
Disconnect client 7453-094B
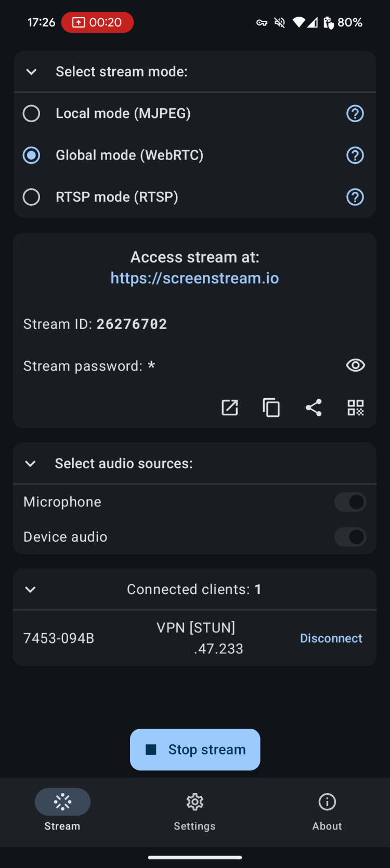331,638
